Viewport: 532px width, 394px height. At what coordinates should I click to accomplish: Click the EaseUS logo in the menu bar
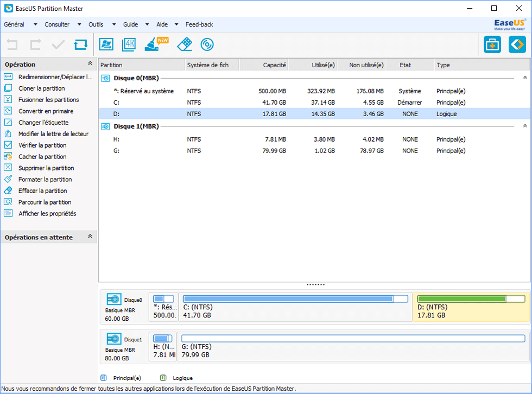pyautogui.click(x=510, y=24)
